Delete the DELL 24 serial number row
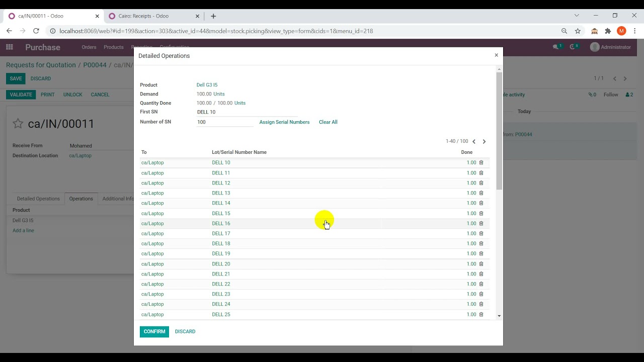Viewport: 644px width, 362px height. point(481,304)
